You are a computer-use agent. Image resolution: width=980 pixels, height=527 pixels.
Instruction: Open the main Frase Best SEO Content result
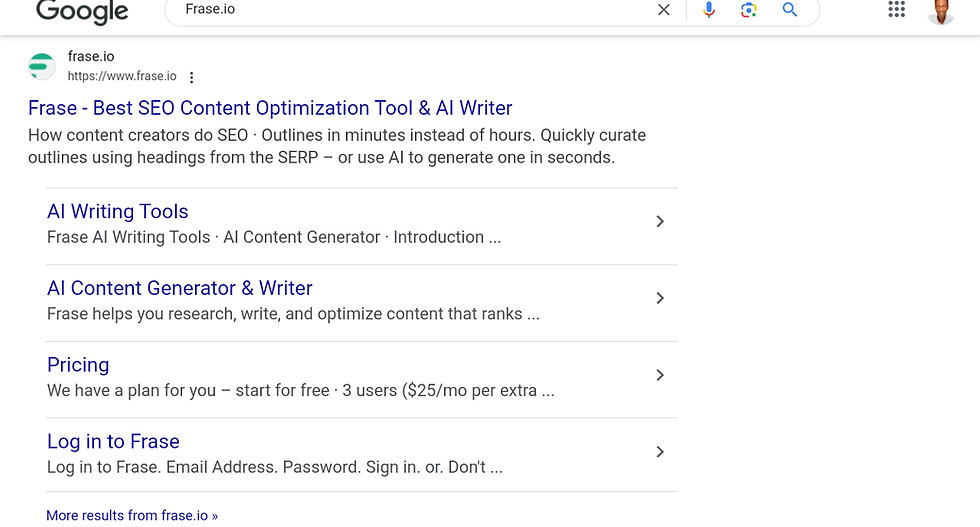pyautogui.click(x=270, y=108)
